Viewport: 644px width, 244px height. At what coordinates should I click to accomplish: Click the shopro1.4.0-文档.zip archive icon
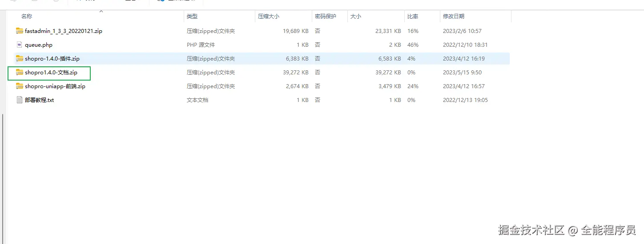[20, 73]
